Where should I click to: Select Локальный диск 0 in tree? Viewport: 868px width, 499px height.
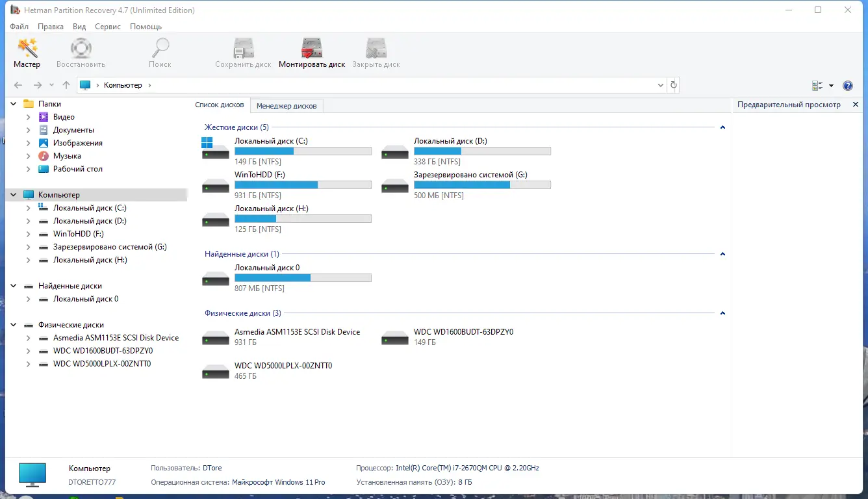[86, 299]
